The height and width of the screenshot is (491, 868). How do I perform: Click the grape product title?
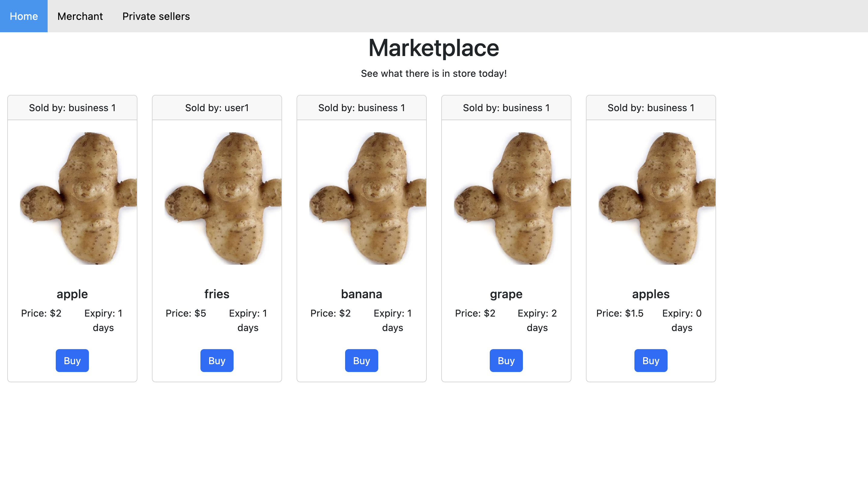(x=506, y=294)
